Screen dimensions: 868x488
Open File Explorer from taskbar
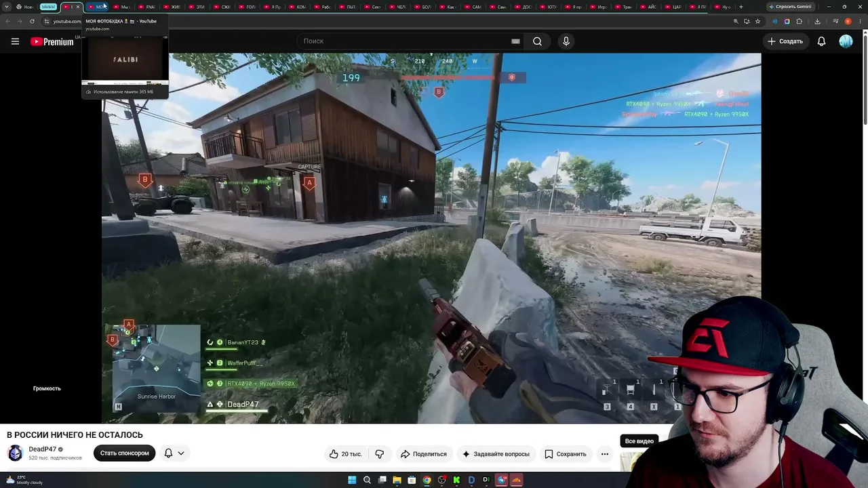tap(397, 480)
